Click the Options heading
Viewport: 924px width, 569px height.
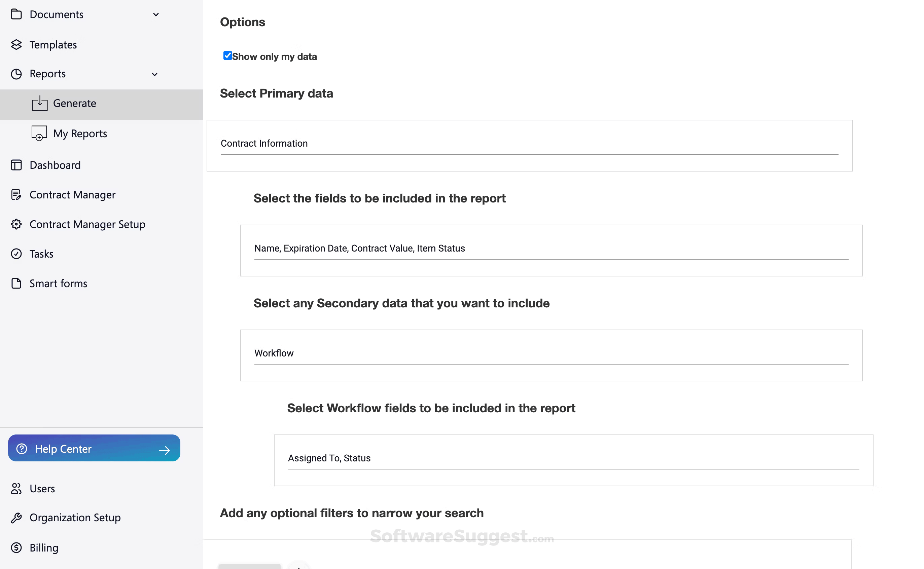coord(243,22)
